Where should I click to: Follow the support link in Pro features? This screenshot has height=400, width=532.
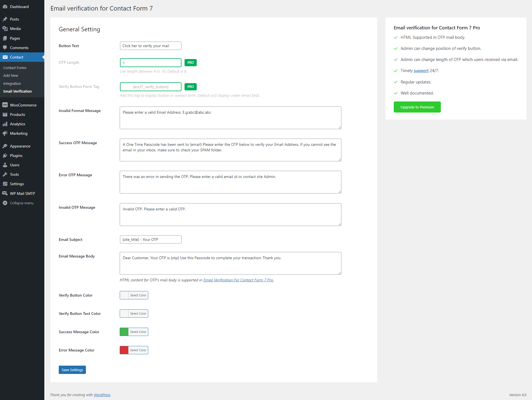click(421, 71)
